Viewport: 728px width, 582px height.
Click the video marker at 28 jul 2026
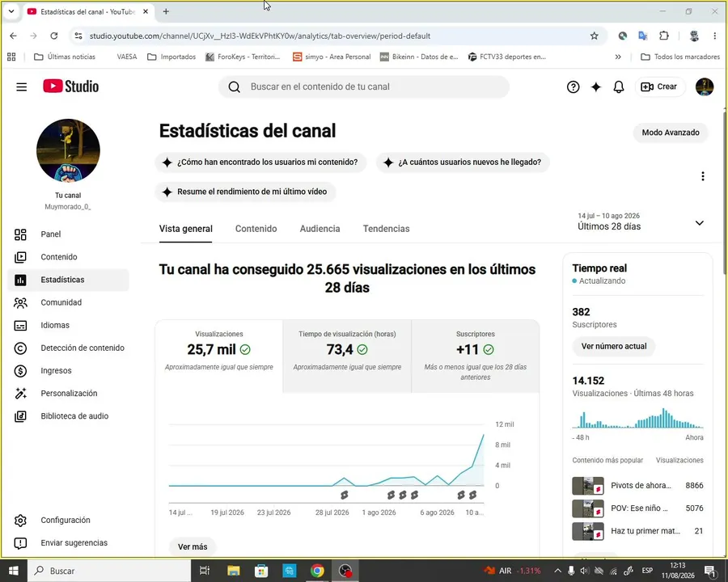tap(344, 496)
